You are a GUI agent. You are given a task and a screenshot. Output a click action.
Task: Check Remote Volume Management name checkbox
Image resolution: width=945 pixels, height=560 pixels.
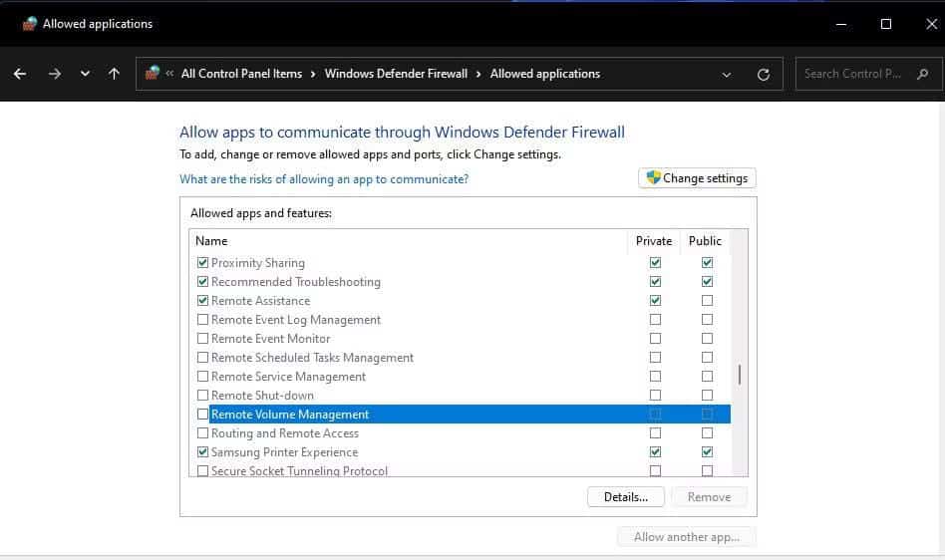pyautogui.click(x=202, y=414)
